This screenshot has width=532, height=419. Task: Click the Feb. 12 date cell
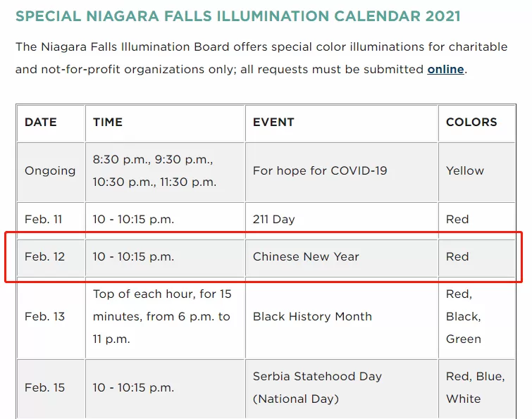pyautogui.click(x=51, y=258)
